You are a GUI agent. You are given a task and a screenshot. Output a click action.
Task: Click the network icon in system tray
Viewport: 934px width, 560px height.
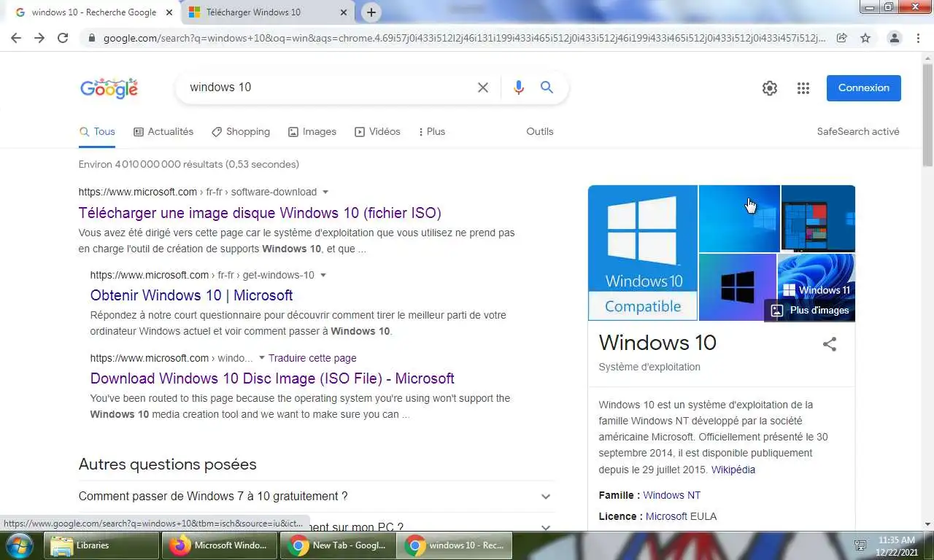tap(860, 545)
